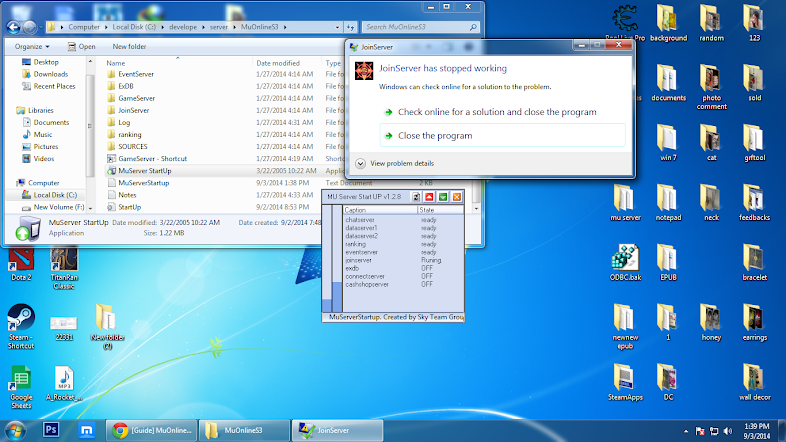
Task: Select the ODBC.bak desktop icon
Action: coord(625,262)
